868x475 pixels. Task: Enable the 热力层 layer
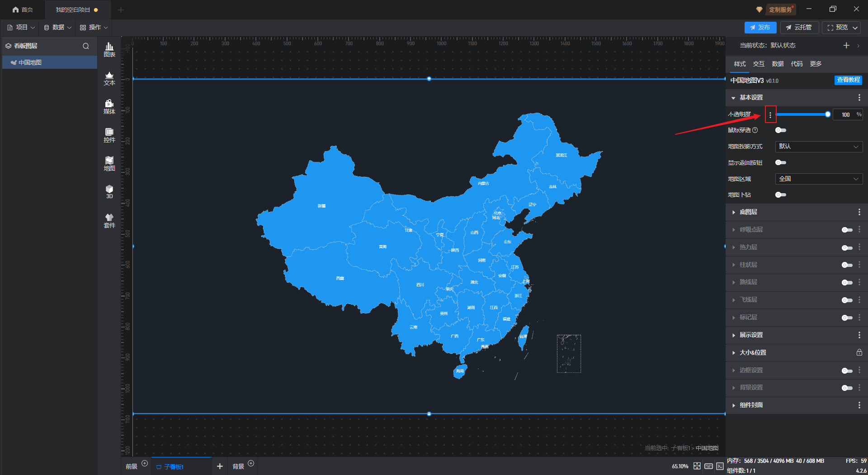847,247
